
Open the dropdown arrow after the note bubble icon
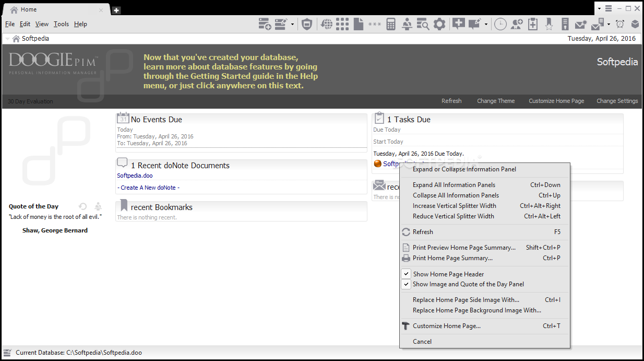(x=486, y=24)
